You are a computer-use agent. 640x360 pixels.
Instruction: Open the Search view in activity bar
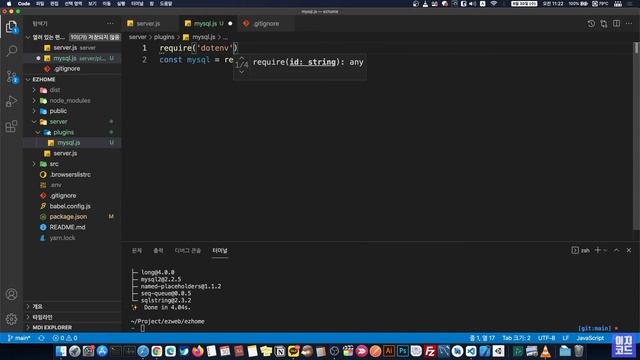(x=11, y=51)
